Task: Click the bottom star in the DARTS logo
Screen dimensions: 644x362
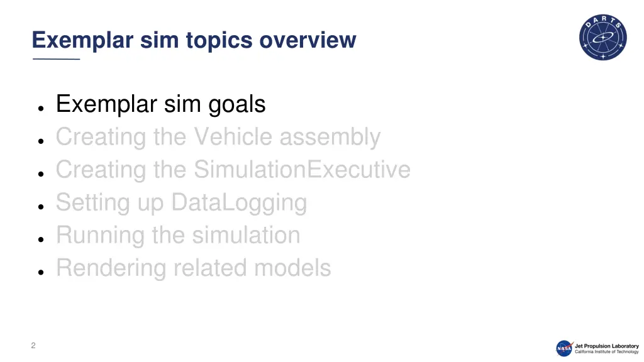Action: click(x=603, y=55)
